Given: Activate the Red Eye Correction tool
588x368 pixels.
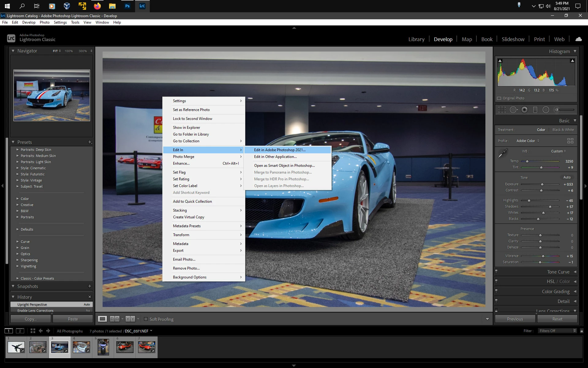Looking at the screenshot, I should (524, 110).
